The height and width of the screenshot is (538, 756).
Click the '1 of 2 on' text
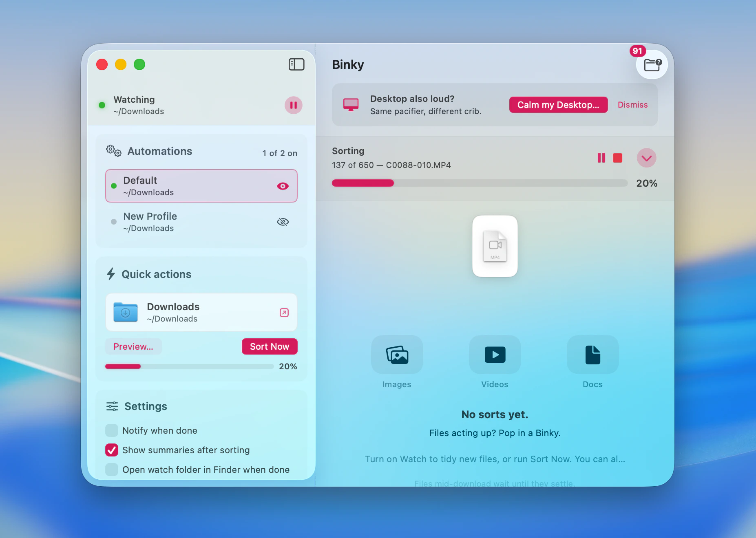click(280, 153)
